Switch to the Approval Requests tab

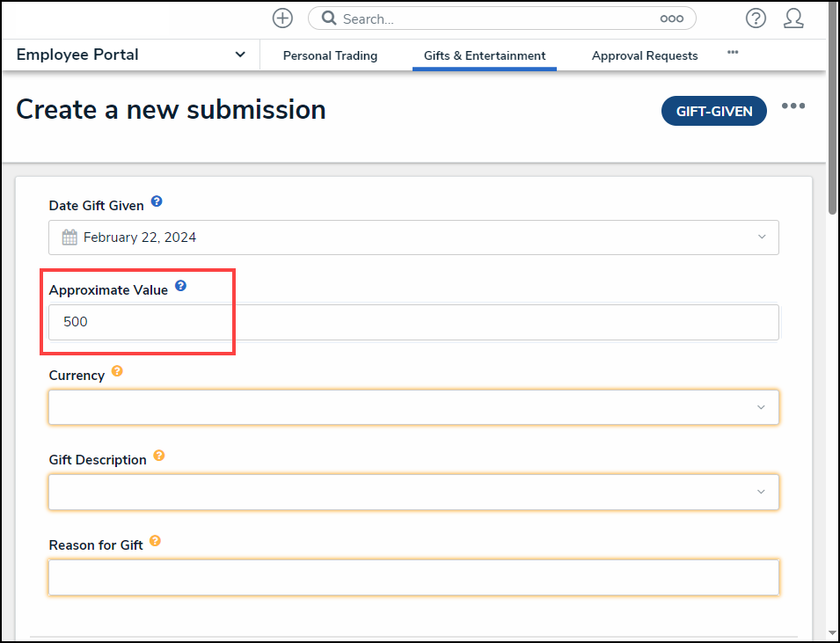point(645,55)
